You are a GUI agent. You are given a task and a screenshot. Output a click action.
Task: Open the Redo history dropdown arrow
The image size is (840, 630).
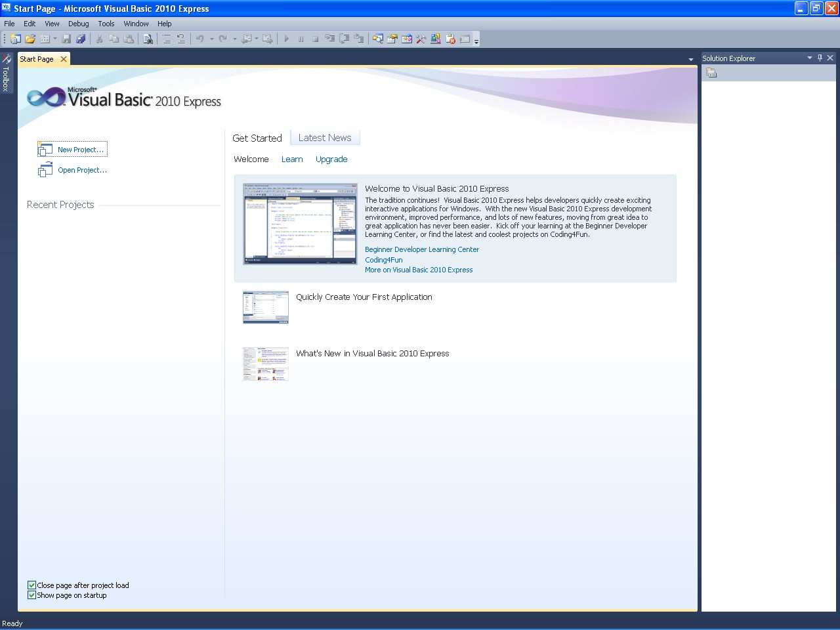(x=234, y=39)
